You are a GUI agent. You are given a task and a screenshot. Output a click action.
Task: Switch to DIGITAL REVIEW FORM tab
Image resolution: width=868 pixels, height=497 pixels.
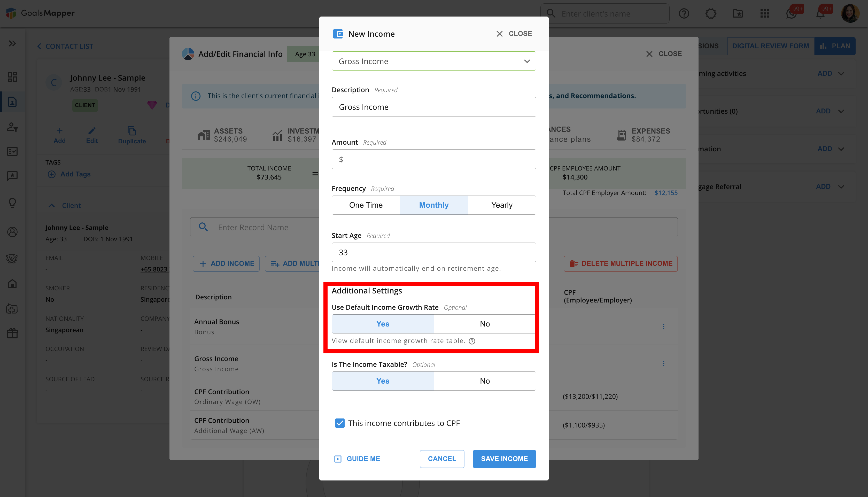point(770,46)
